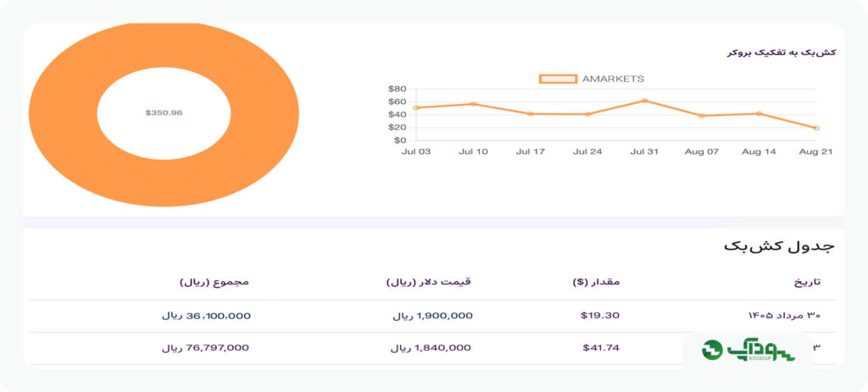Click the 1,900,000 ریال dollar price cell
The height and width of the screenshot is (392, 868).
tap(433, 316)
